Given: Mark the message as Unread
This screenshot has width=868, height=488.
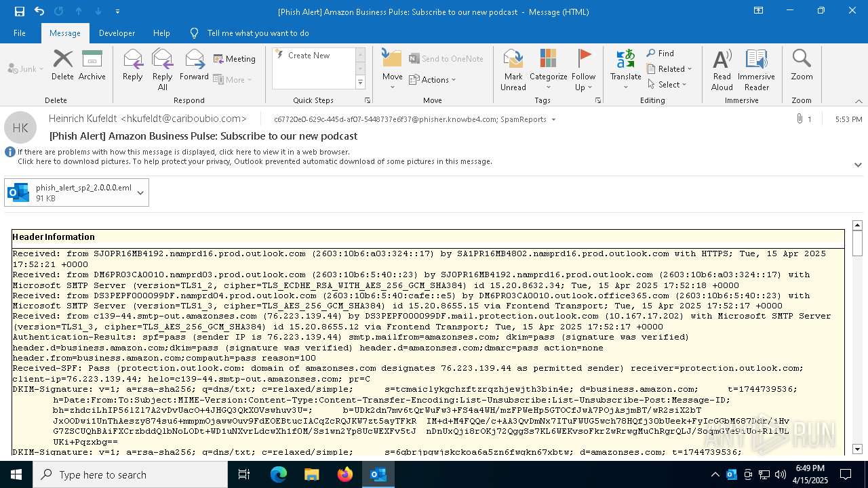Looking at the screenshot, I should (513, 69).
